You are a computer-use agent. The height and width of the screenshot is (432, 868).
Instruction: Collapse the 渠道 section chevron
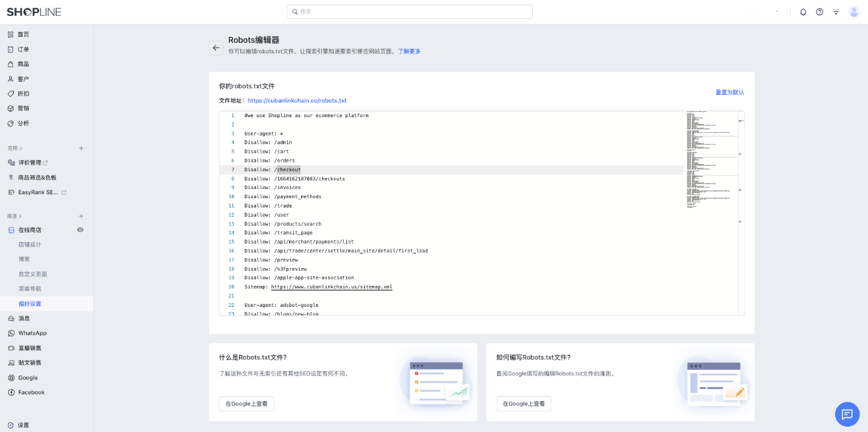pos(21,216)
